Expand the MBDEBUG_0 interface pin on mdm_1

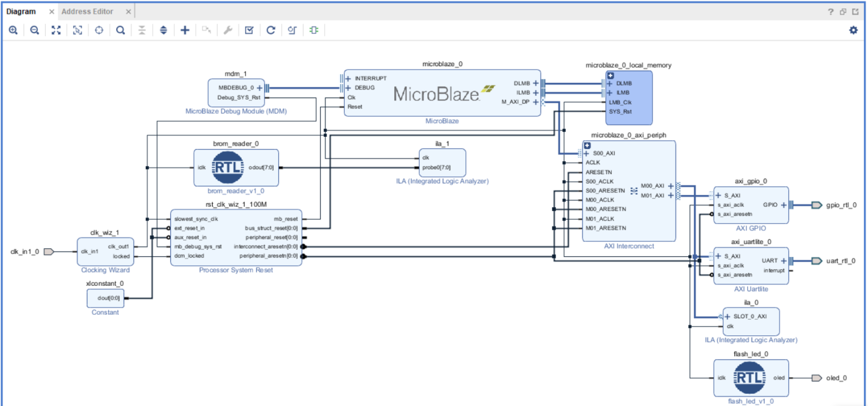coord(259,88)
